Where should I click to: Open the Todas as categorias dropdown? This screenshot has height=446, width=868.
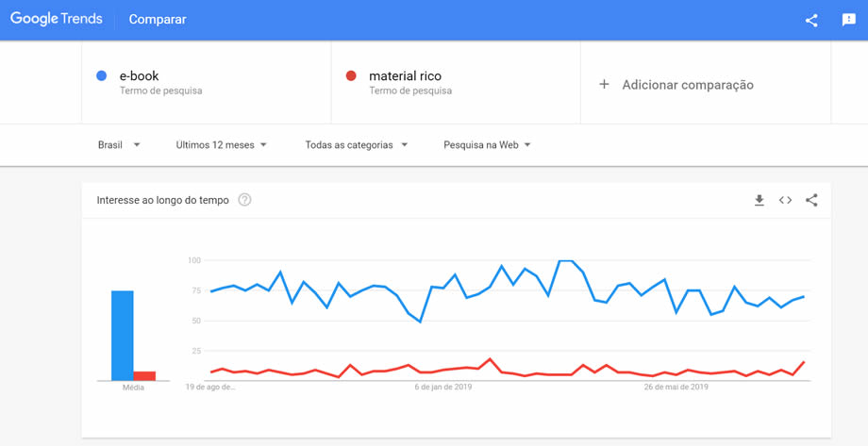(x=357, y=145)
